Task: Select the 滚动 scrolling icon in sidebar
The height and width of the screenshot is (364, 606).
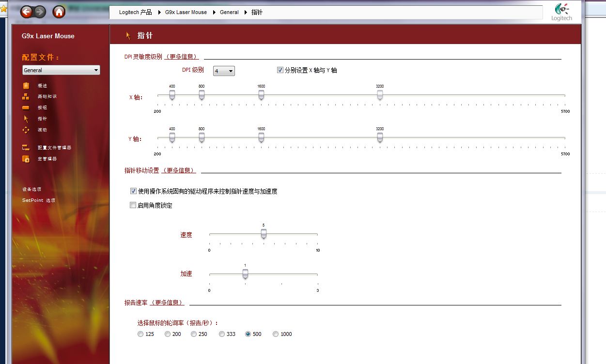Action: (26, 130)
